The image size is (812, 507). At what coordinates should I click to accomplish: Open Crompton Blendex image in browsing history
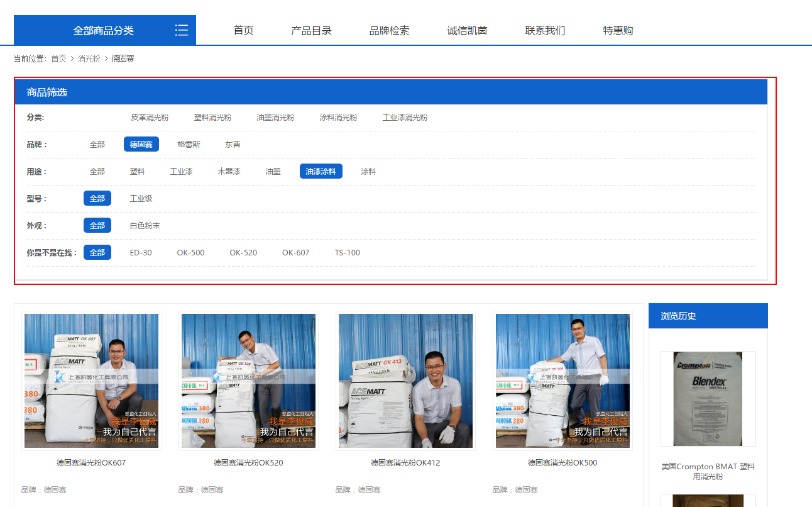pyautogui.click(x=708, y=399)
